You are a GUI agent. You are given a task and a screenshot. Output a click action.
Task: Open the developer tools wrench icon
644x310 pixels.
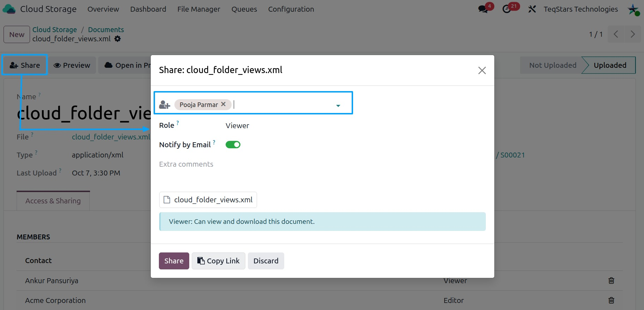pos(532,9)
